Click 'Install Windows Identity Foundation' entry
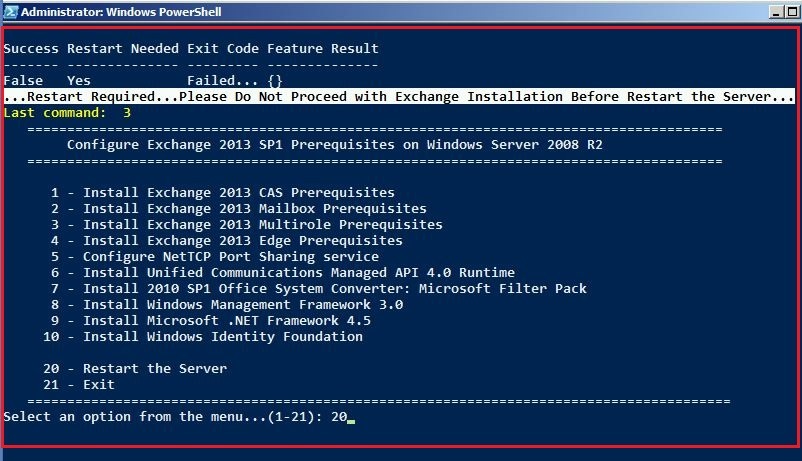 (222, 336)
